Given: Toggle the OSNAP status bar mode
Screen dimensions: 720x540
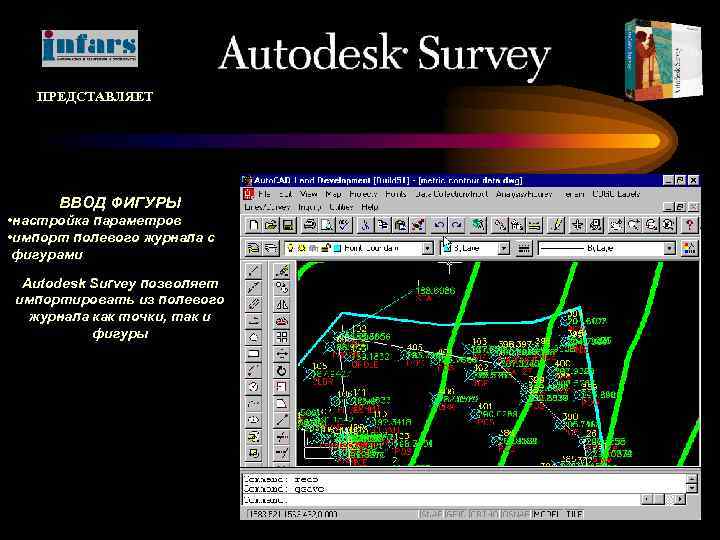Looking at the screenshot, I should [x=516, y=514].
